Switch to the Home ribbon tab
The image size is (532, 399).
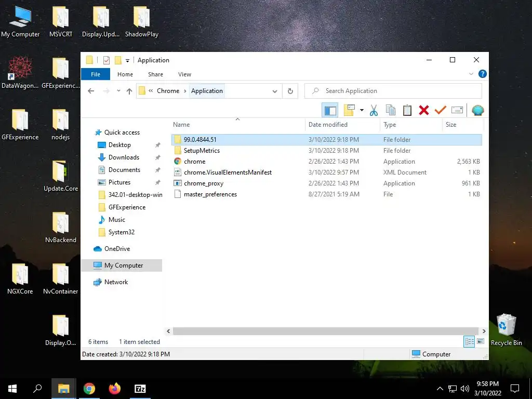125,74
